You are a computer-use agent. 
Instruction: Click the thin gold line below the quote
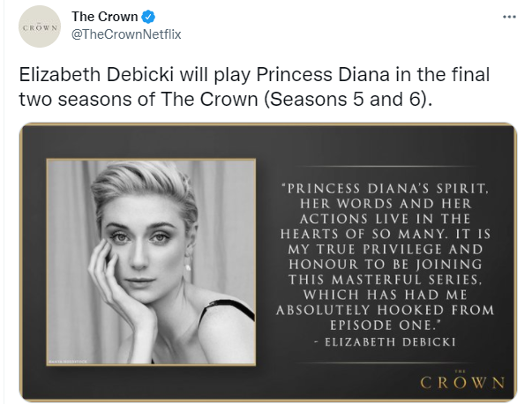point(385,363)
